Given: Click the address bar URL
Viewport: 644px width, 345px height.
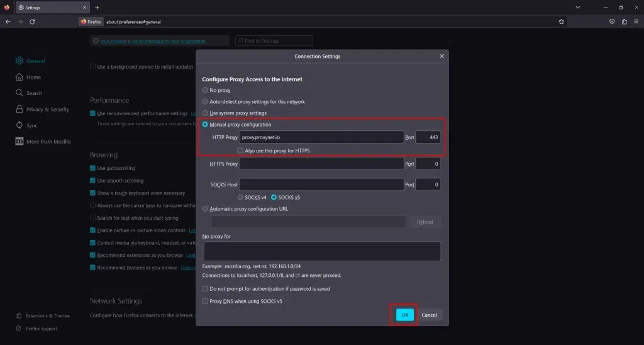Looking at the screenshot, I should pyautogui.click(x=133, y=22).
